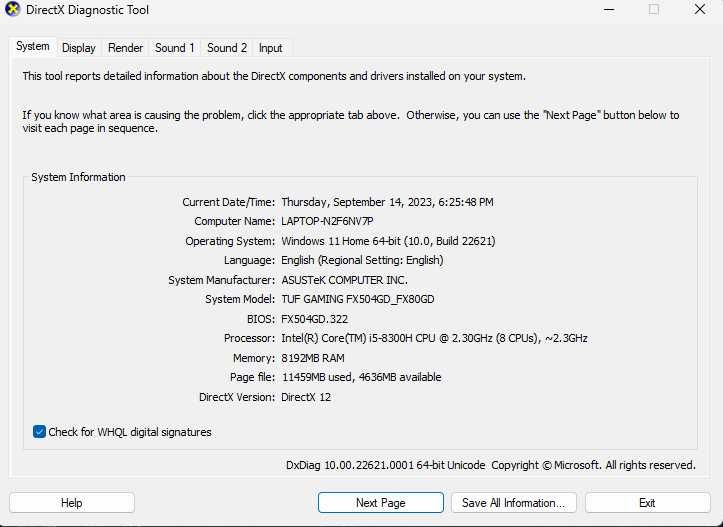Click the sentence starting 'This tool reports detailed information'

[x=274, y=76]
